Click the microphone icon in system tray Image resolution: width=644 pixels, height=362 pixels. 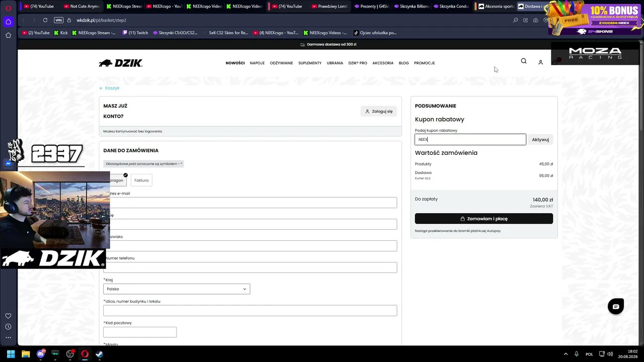577,354
